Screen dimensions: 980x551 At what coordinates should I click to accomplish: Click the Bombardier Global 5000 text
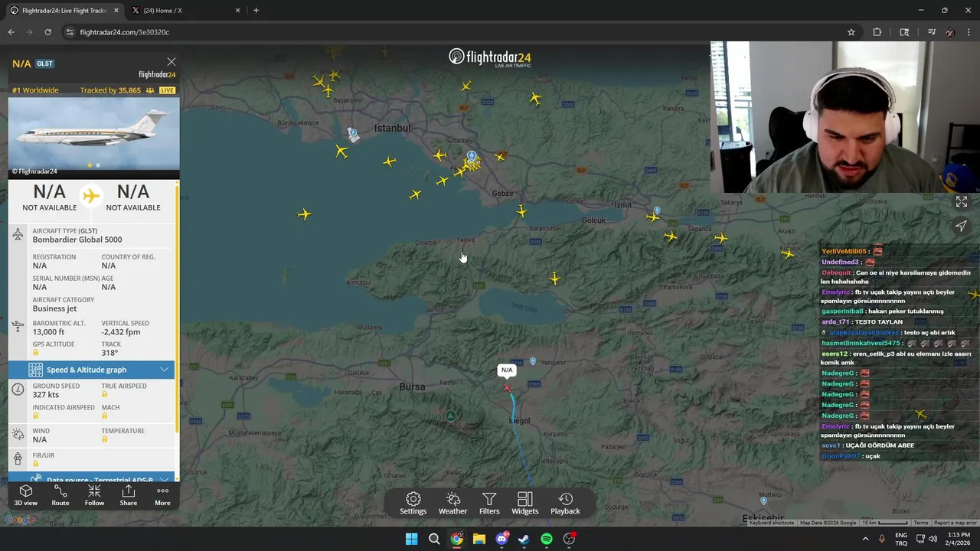[x=77, y=240]
